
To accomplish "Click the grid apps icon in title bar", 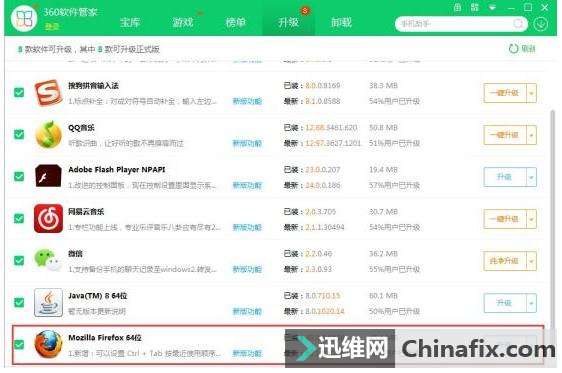I will (475, 7).
